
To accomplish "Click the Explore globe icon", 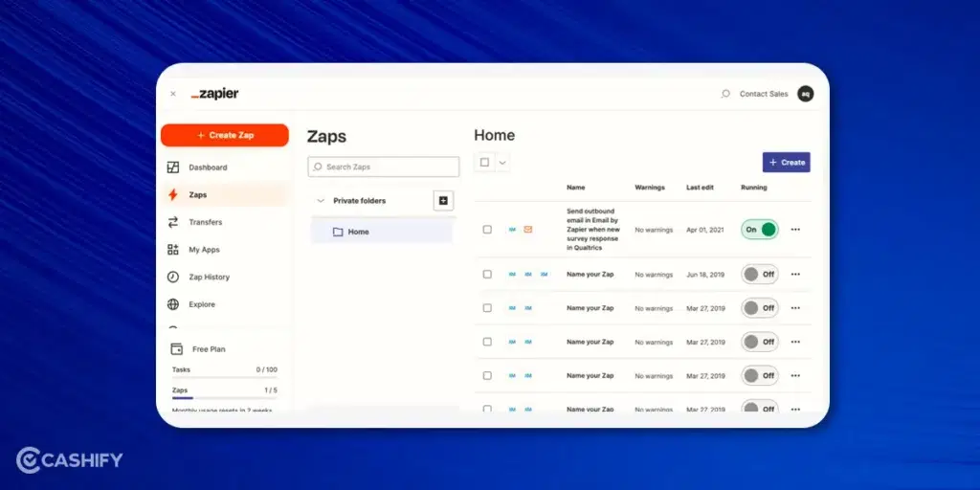I will click(x=173, y=304).
